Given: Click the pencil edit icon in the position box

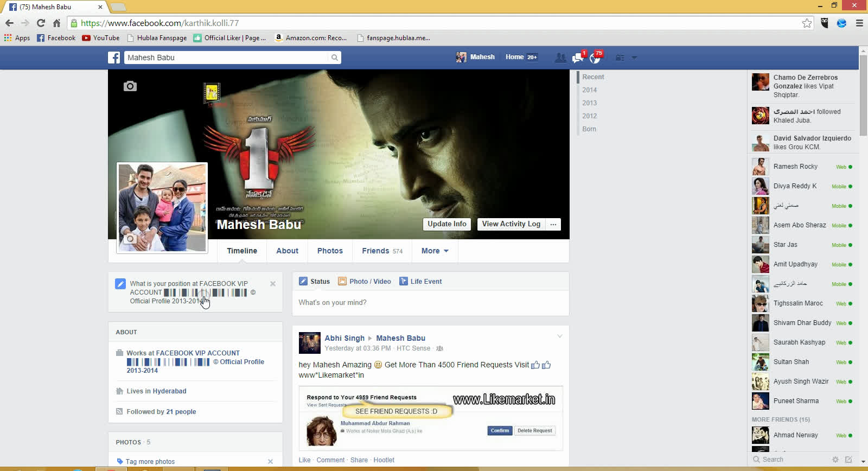Looking at the screenshot, I should click(120, 284).
